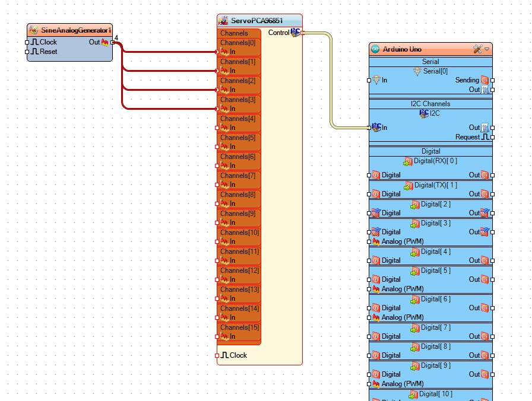Click the I2C In pin on Arduino Uno
The image size is (532, 401).
point(369,128)
